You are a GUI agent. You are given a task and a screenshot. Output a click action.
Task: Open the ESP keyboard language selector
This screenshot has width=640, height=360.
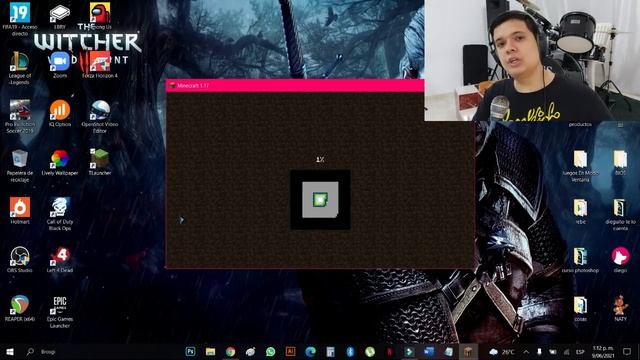(x=580, y=351)
